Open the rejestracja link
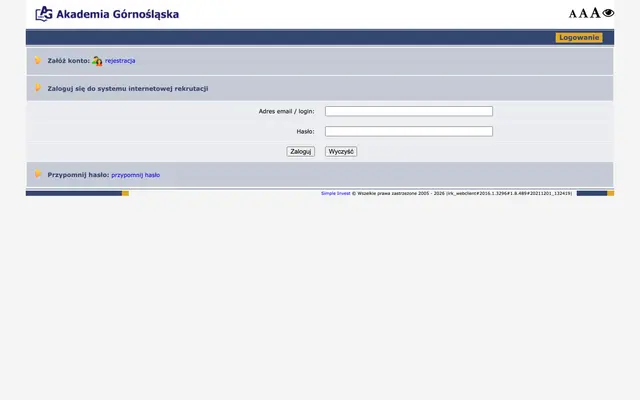 click(120, 61)
